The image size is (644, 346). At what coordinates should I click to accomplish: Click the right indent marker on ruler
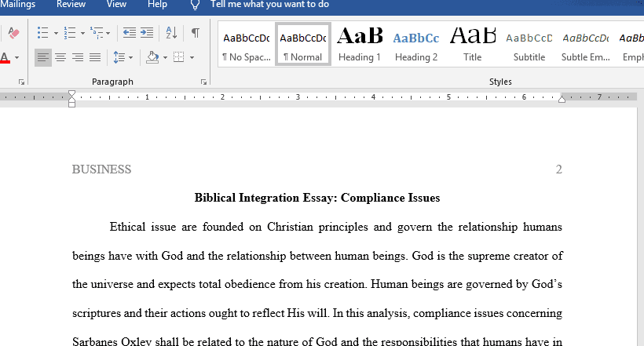pyautogui.click(x=562, y=99)
